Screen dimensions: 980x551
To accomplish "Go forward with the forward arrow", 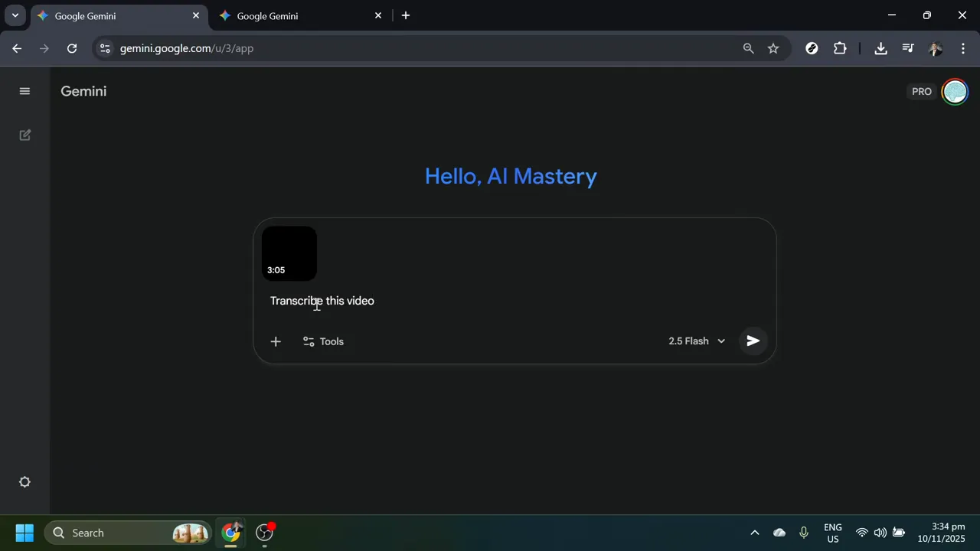I will point(44,48).
